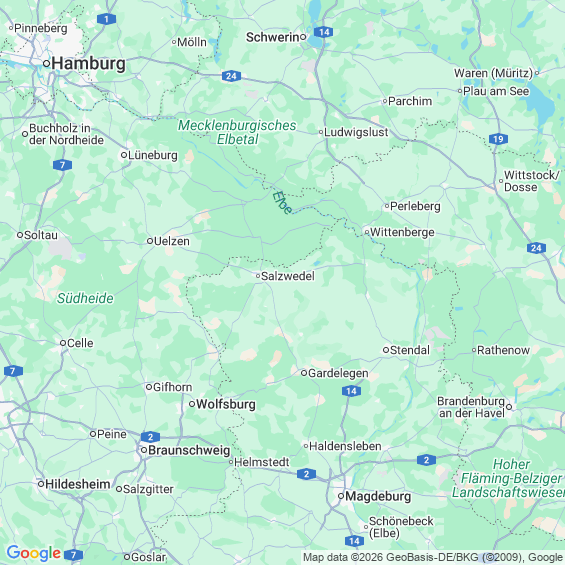
Task: Click the A14 shield near Schwerin
Action: tap(323, 32)
